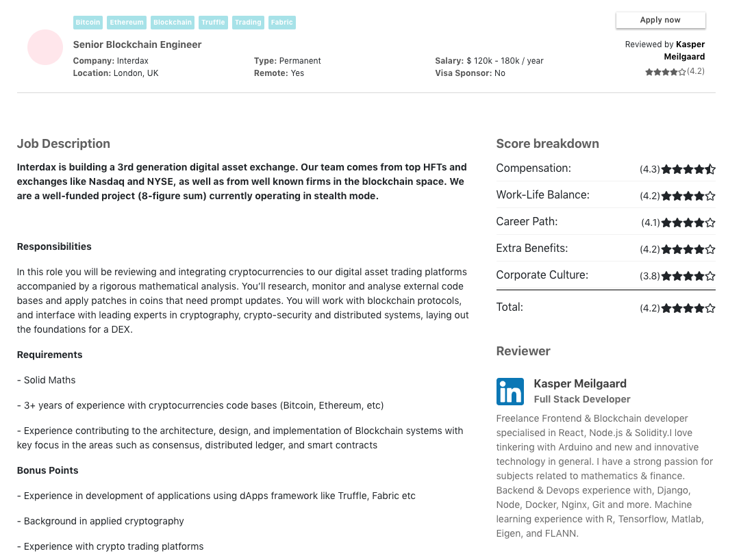Open Kasper Meilgaard's reviewer profile
The width and height of the screenshot is (741, 560).
579,383
